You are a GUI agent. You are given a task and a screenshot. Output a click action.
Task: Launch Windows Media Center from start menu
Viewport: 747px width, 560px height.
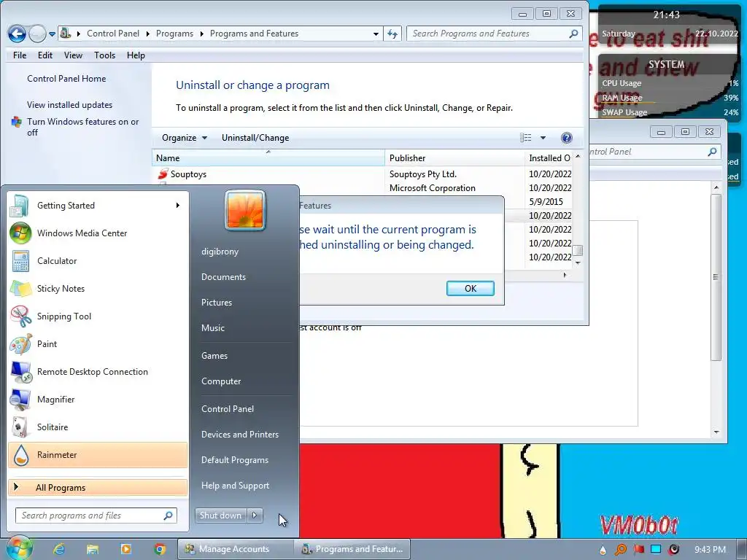pyautogui.click(x=97, y=233)
